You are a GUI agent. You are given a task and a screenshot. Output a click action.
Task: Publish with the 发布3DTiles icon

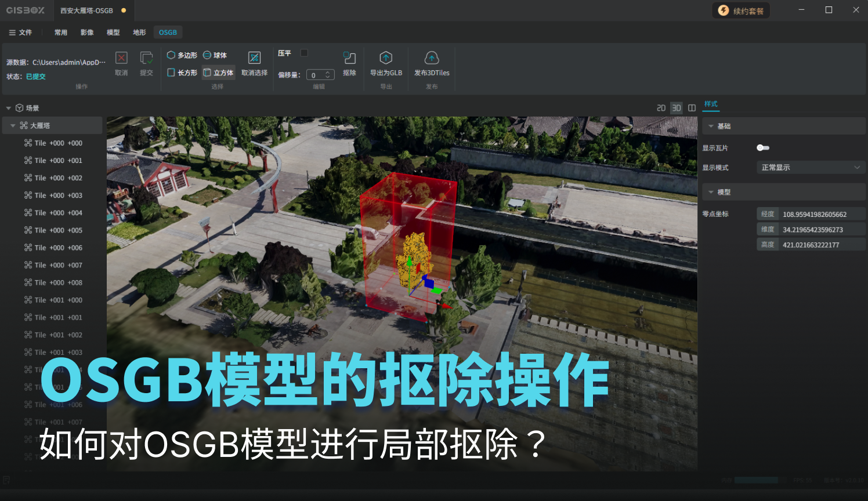(x=432, y=59)
